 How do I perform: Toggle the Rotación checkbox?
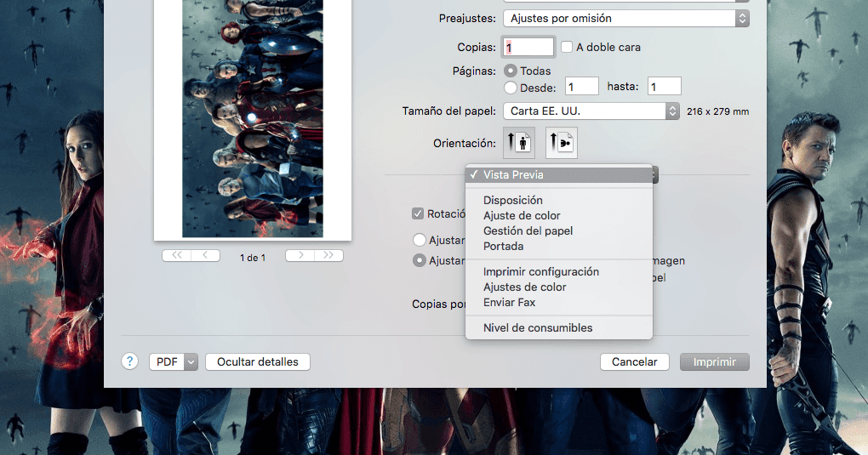[x=418, y=213]
